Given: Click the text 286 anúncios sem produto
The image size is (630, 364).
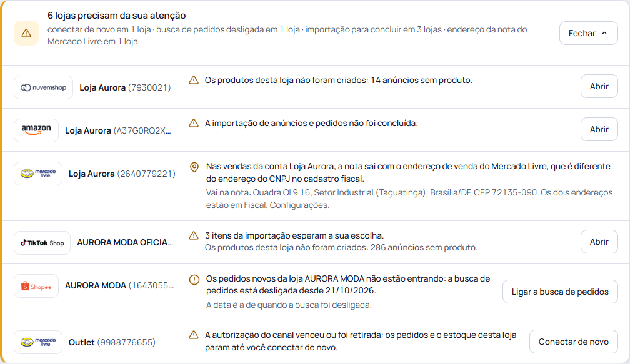Looking at the screenshot, I should pyautogui.click(x=424, y=248).
